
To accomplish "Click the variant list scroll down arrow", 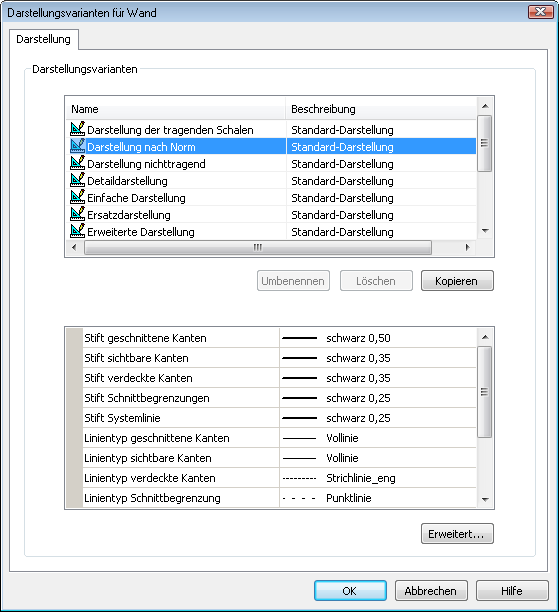I will coord(485,231).
